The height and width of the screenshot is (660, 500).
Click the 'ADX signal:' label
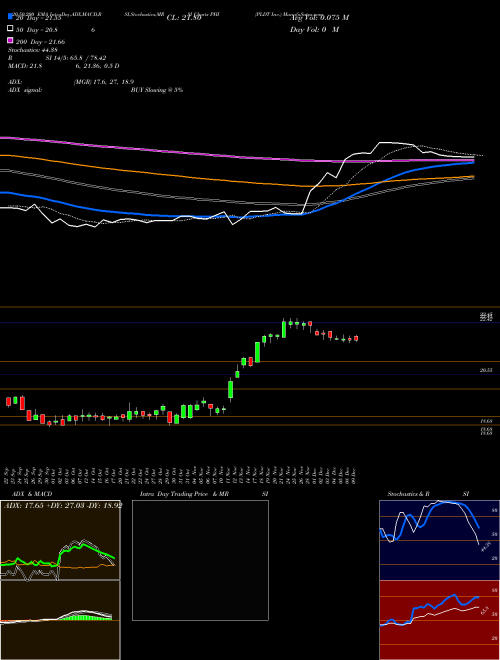[25, 90]
